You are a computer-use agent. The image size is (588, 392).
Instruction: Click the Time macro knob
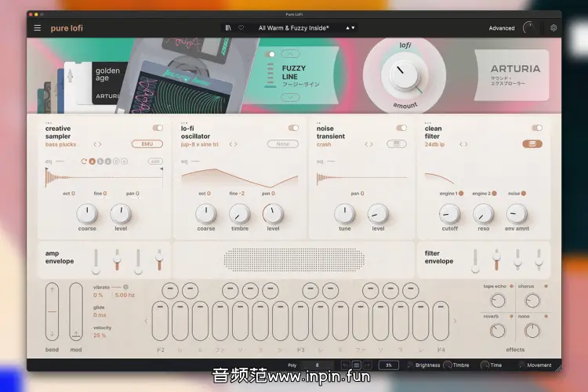pyautogui.click(x=485, y=365)
